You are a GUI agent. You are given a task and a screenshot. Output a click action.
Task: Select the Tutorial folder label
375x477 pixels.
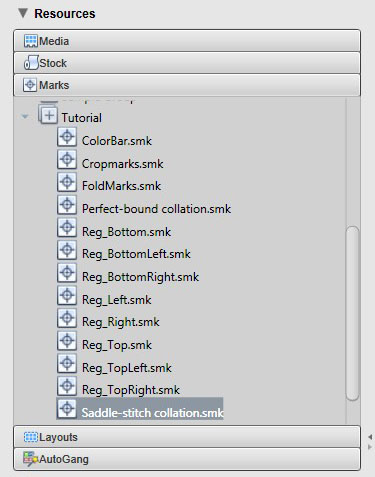click(82, 118)
